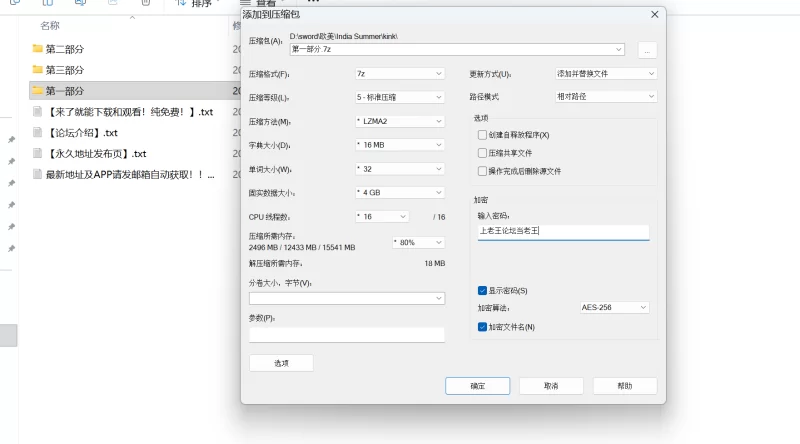This screenshot has height=444, width=800.
Task: Uncheck the 显示密码 checkbox
Action: pos(483,290)
